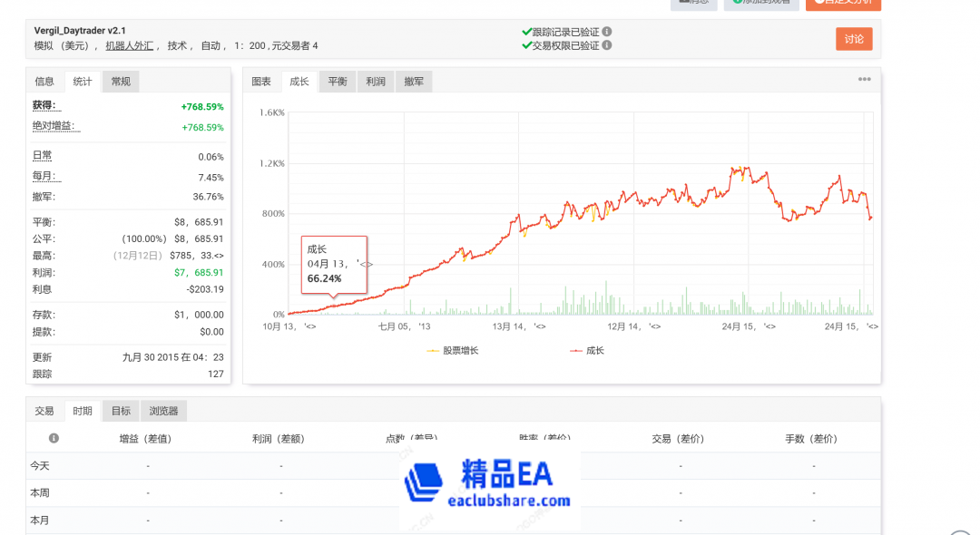Switch to the 信息 tab

pyautogui.click(x=44, y=81)
